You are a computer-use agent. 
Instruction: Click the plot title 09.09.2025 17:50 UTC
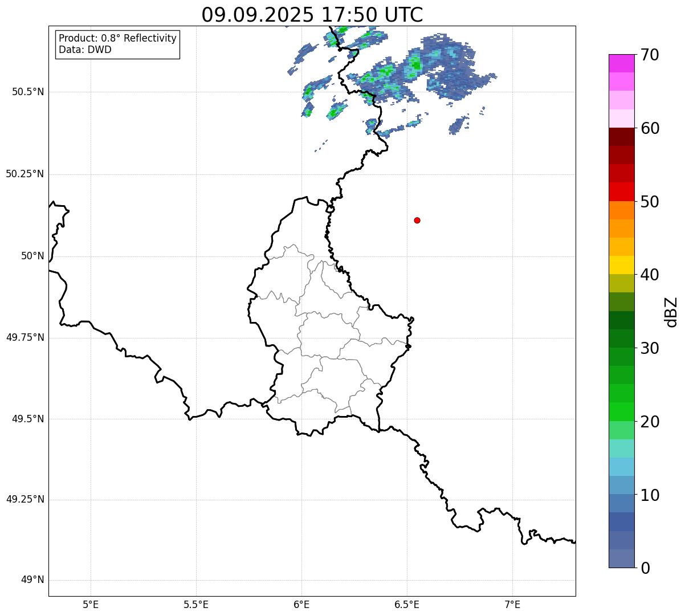pos(312,15)
